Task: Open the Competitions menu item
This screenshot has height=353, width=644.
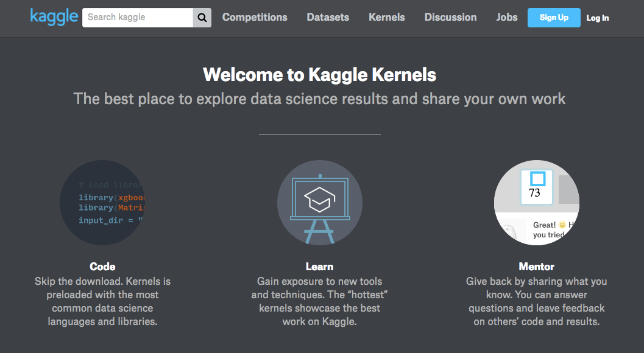Action: pos(255,18)
